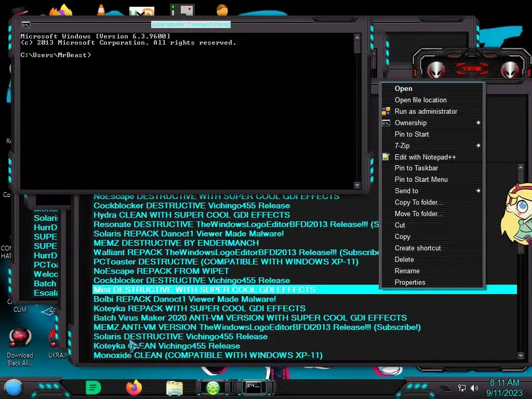Open the lime icon app on the taskbar
The width and height of the screenshot is (532, 399).
(214, 388)
